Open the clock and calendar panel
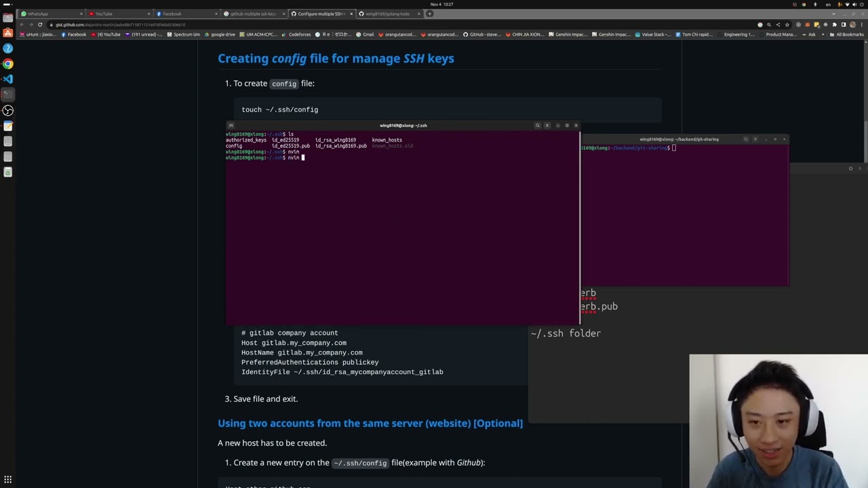This screenshot has width=868, height=488. 441,4
